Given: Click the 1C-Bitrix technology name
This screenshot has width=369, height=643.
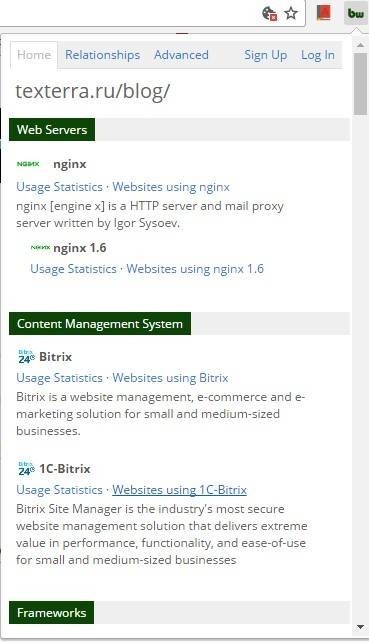Looking at the screenshot, I should [x=65, y=469].
